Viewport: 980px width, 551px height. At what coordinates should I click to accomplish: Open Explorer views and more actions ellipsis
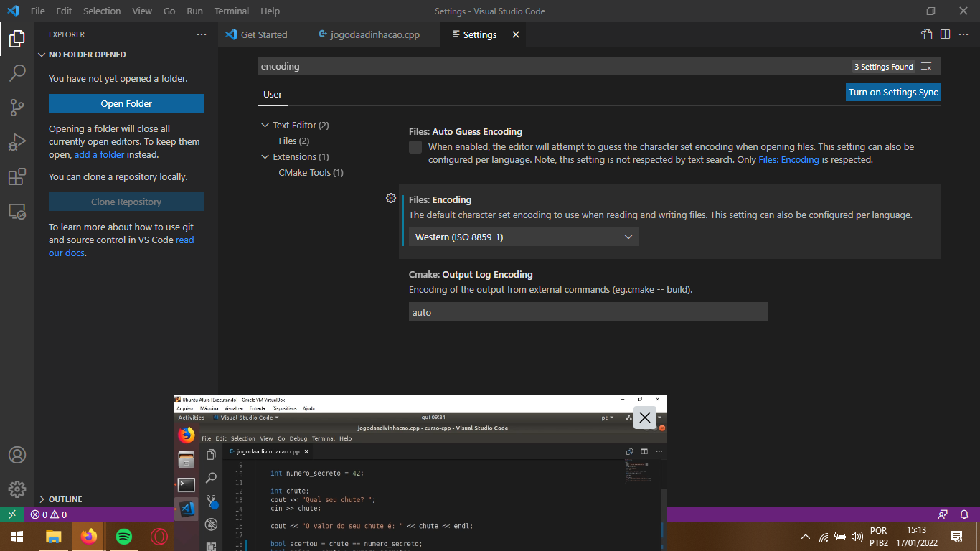pyautogui.click(x=202, y=34)
